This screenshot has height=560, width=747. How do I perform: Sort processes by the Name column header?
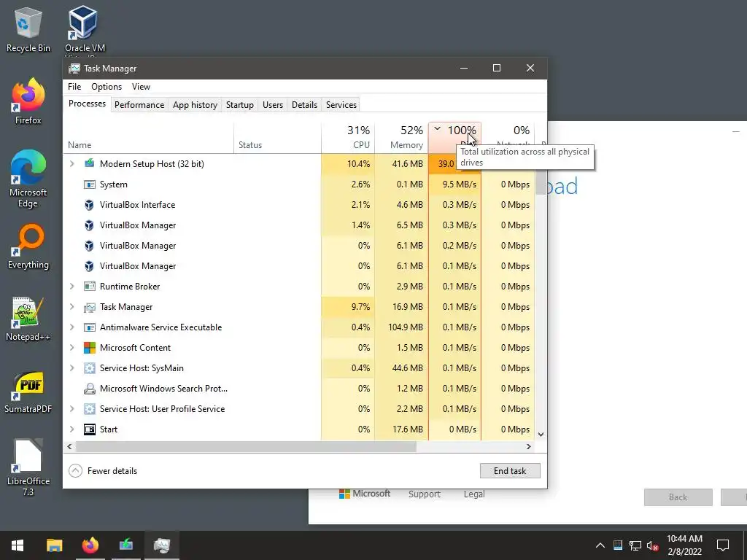148,137
